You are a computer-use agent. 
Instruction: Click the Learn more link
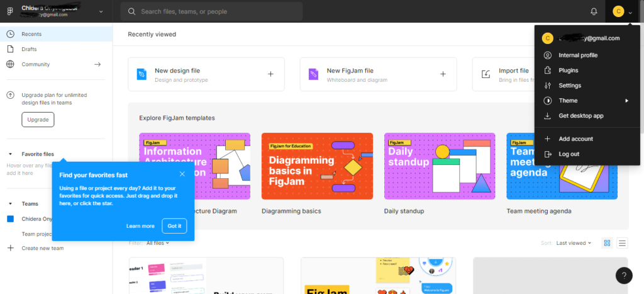140,226
